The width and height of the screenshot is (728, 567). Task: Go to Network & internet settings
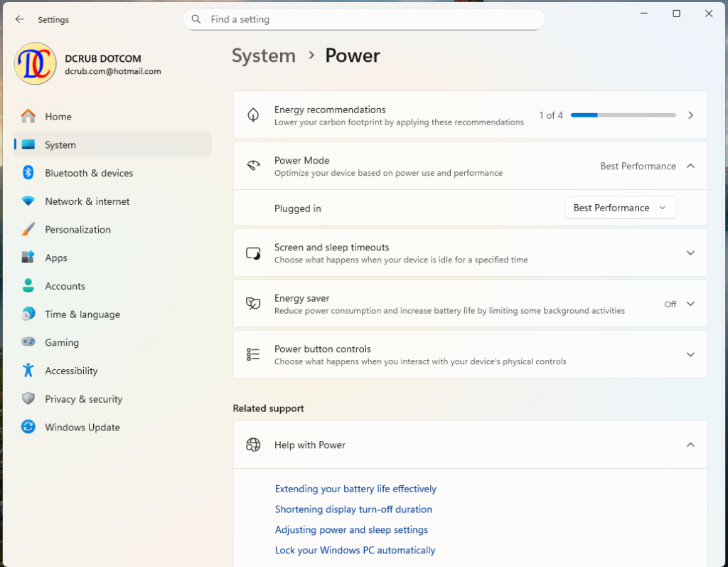tap(113, 201)
